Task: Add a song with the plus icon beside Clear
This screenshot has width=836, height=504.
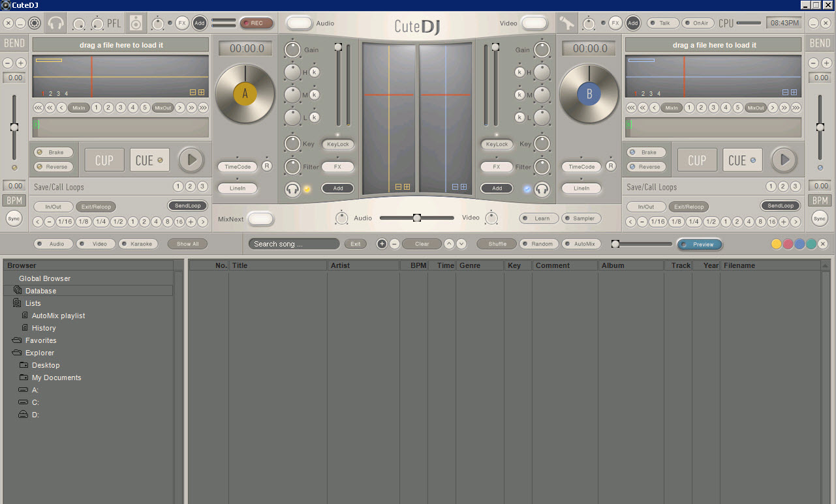Action: [382, 244]
